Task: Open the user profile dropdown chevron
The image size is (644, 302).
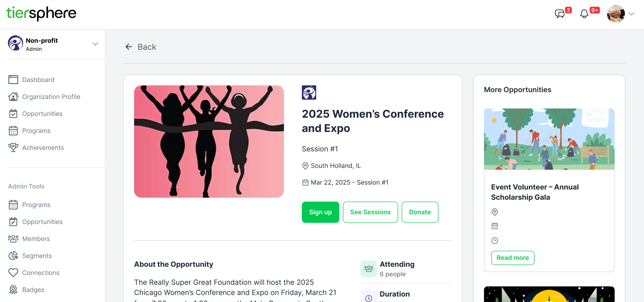Action: pyautogui.click(x=631, y=14)
